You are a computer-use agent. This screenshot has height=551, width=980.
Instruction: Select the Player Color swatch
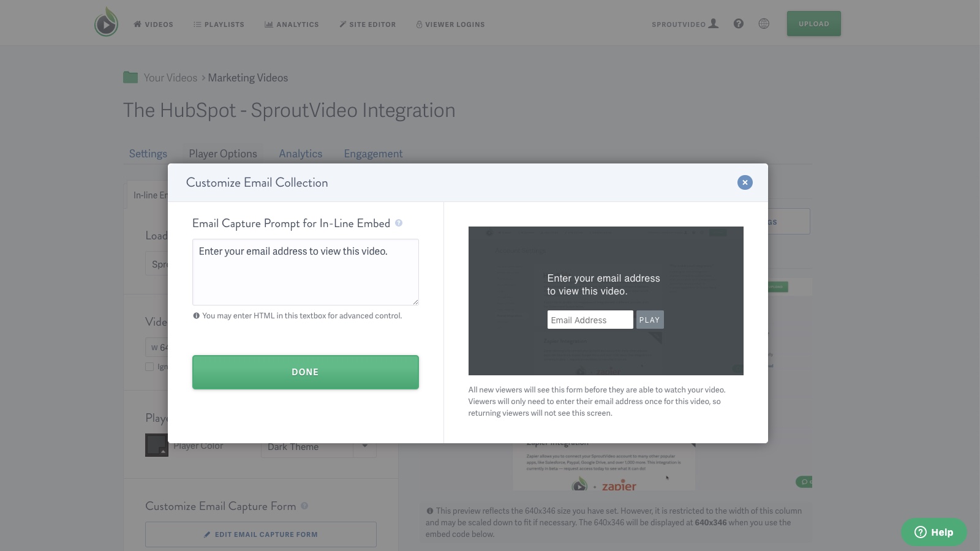pos(157,445)
